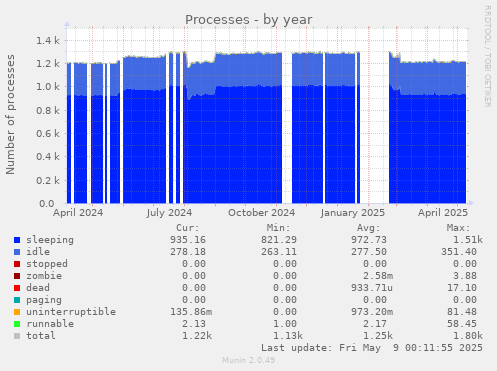Click sleeping max value 1.51k
Screen dimensions: 497x371
[x=468, y=240]
